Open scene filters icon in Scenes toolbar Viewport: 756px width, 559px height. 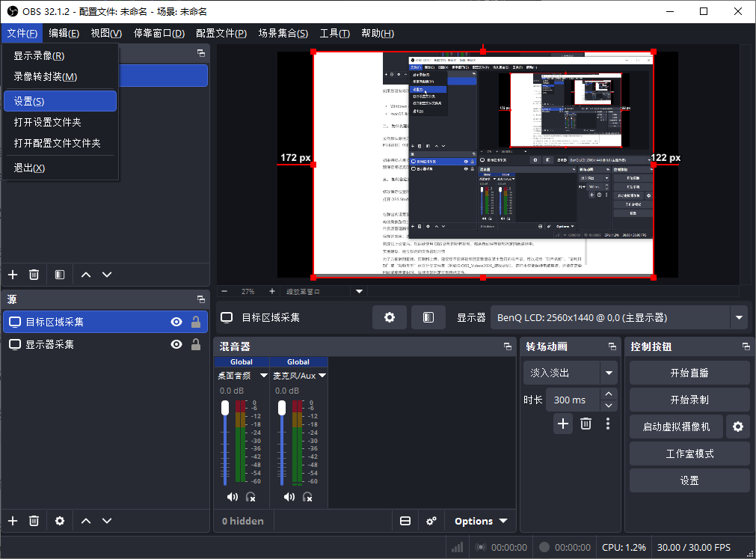(60, 275)
